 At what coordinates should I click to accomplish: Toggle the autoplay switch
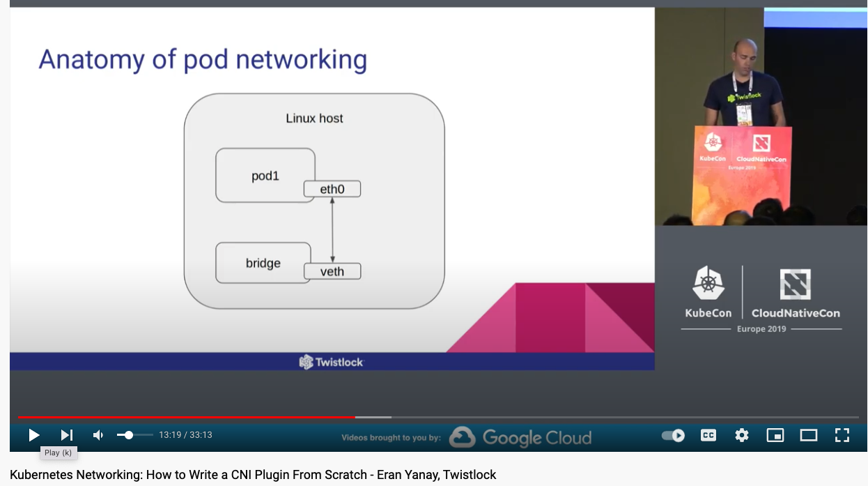pyautogui.click(x=673, y=435)
